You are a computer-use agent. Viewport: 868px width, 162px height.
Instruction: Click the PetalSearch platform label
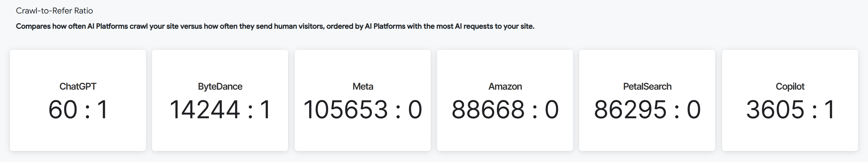point(647,86)
